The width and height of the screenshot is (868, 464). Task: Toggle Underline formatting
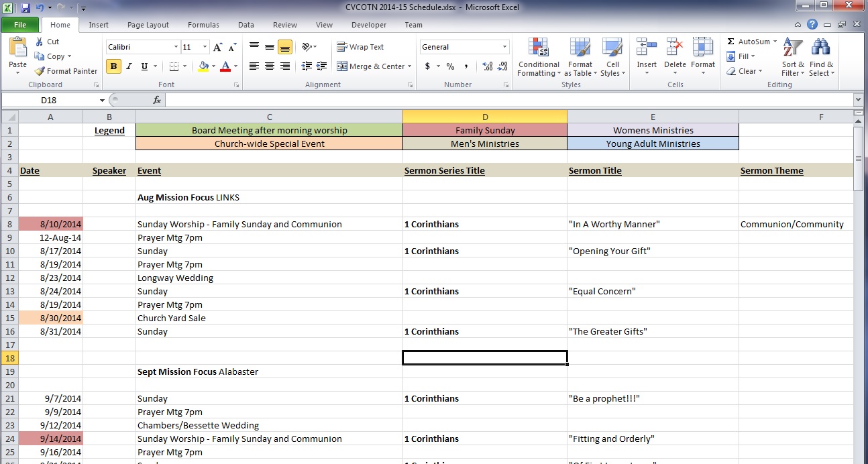pos(145,66)
